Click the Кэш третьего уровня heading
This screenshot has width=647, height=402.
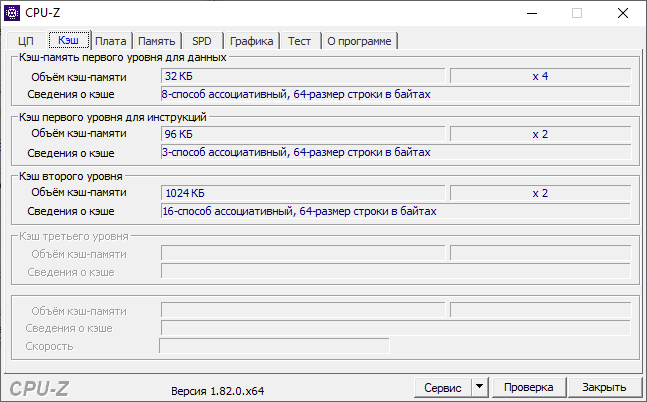74,236
